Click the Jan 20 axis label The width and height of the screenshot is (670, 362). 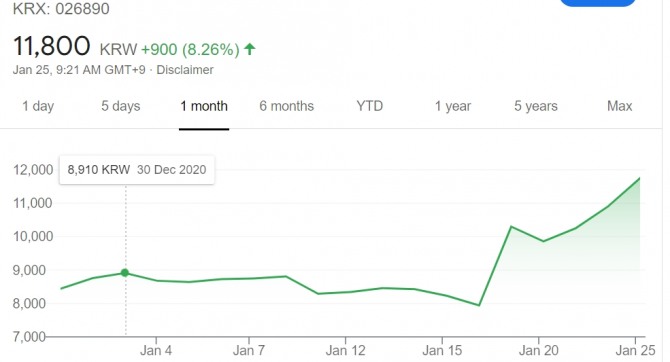tap(538, 350)
